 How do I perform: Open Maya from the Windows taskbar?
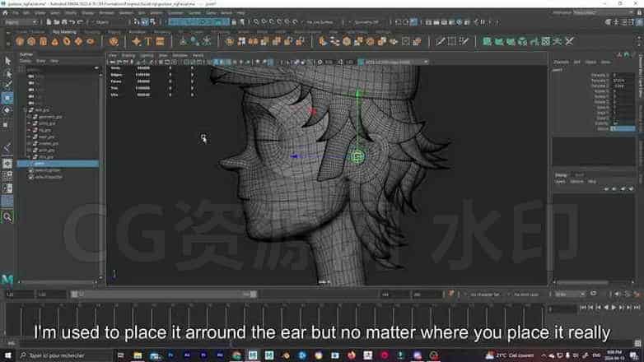(253, 355)
